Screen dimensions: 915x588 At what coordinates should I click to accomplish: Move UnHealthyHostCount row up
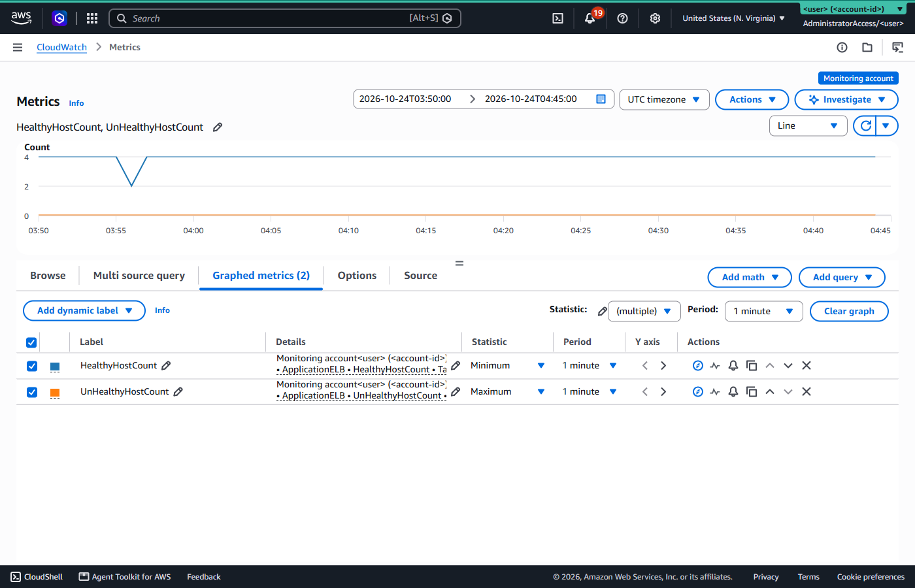pos(770,391)
